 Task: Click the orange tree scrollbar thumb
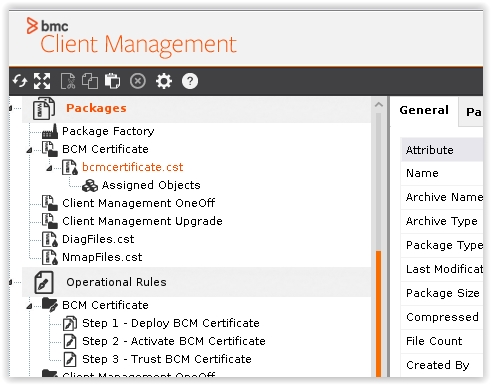tap(379, 314)
